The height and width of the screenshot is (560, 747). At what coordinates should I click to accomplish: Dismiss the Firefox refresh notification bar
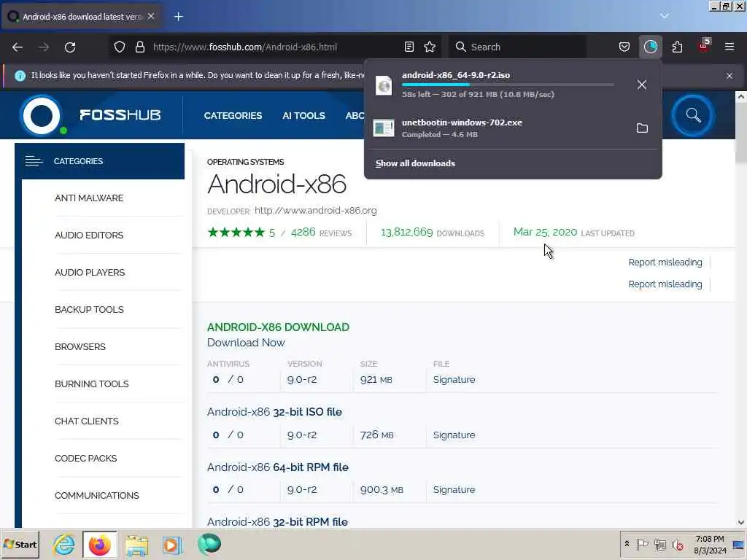pos(729,76)
